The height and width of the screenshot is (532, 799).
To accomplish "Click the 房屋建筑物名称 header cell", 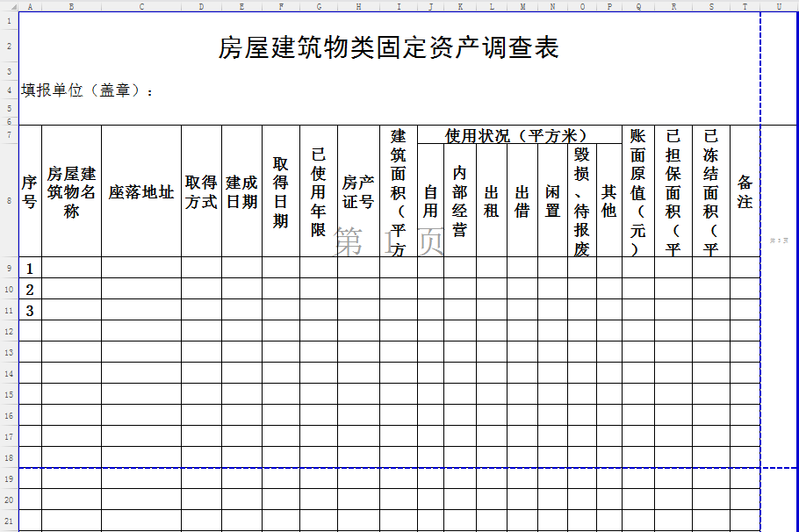I will [71, 191].
